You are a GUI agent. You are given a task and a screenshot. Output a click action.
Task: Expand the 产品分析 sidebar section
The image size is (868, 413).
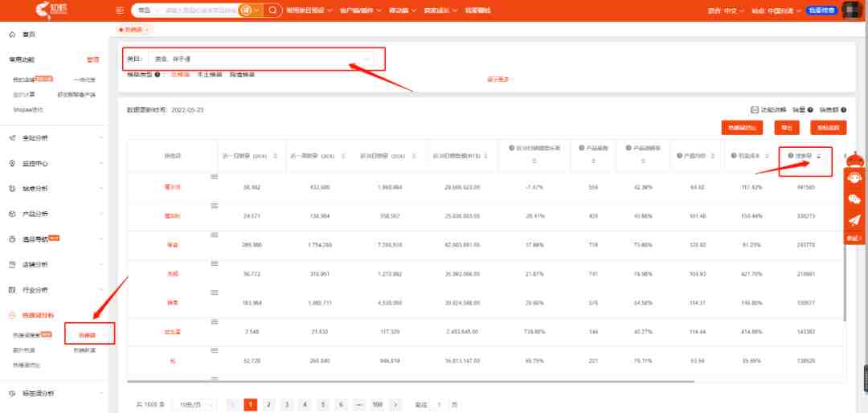click(x=55, y=214)
